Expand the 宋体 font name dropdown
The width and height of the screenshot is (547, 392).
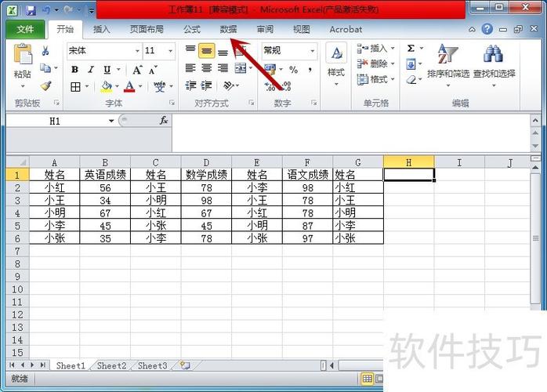(x=137, y=51)
